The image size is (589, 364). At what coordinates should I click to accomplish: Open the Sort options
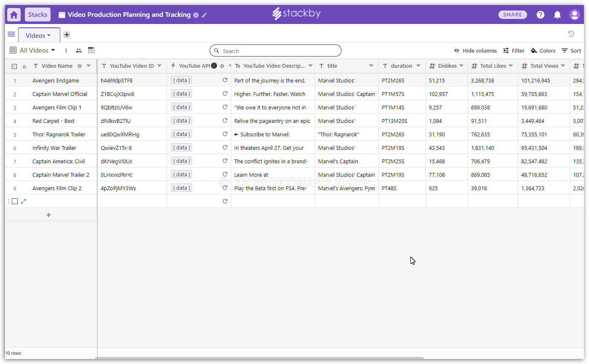click(x=571, y=50)
